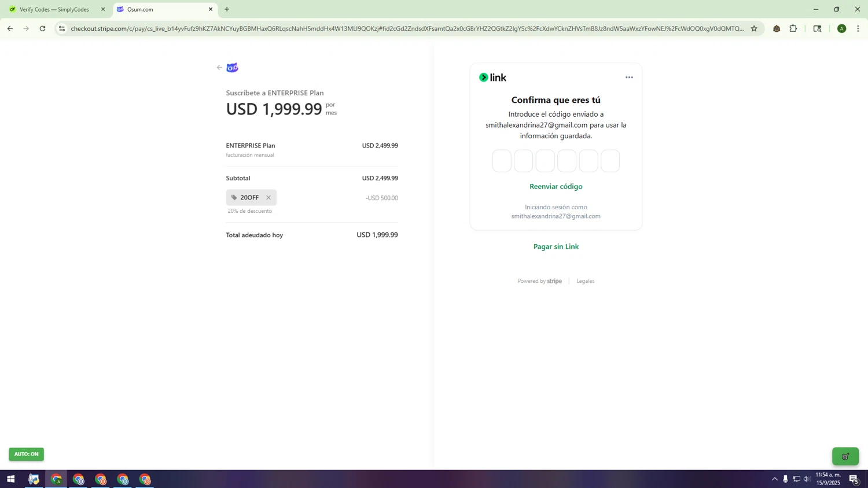868x488 pixels.
Task: Reload the checkout page
Action: (42, 28)
